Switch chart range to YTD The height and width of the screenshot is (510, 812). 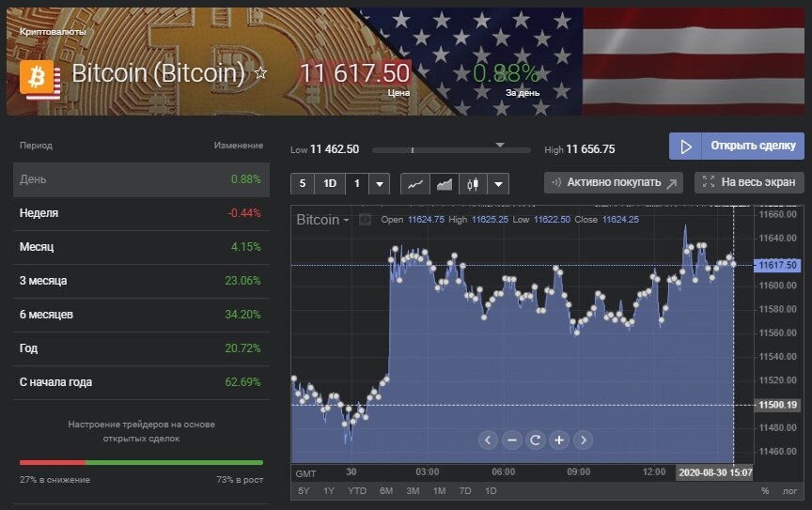click(x=357, y=491)
